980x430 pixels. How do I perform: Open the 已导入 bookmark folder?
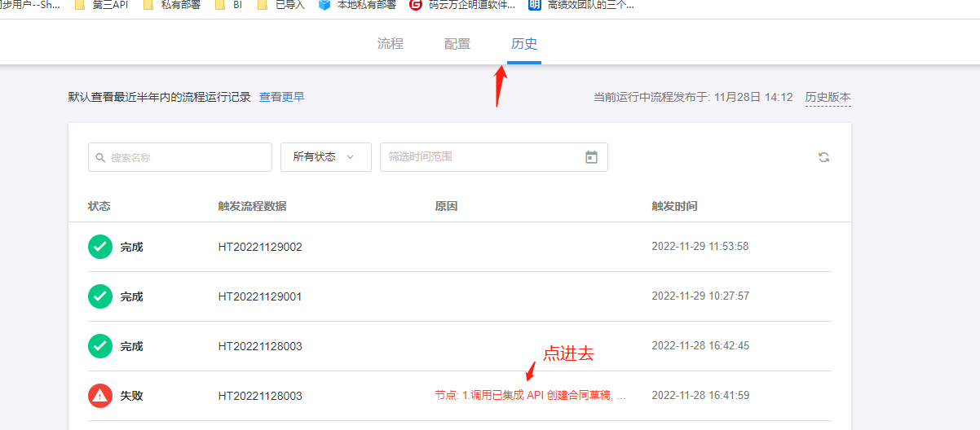pos(280,5)
